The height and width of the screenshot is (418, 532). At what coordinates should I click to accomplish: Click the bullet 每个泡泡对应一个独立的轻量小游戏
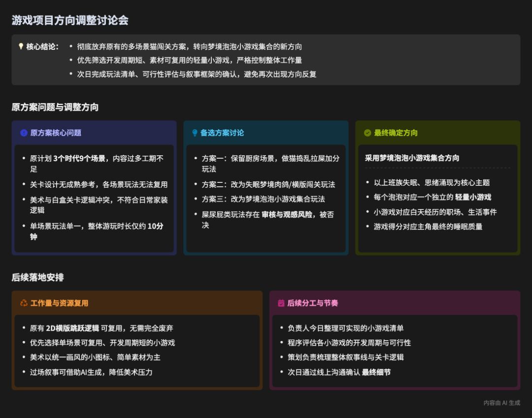pos(432,197)
